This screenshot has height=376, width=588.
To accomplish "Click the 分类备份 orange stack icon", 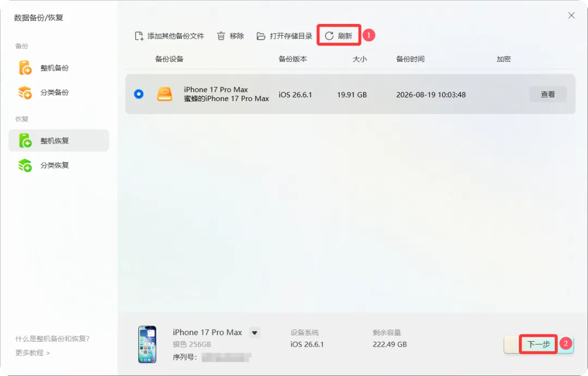I will coord(25,92).
